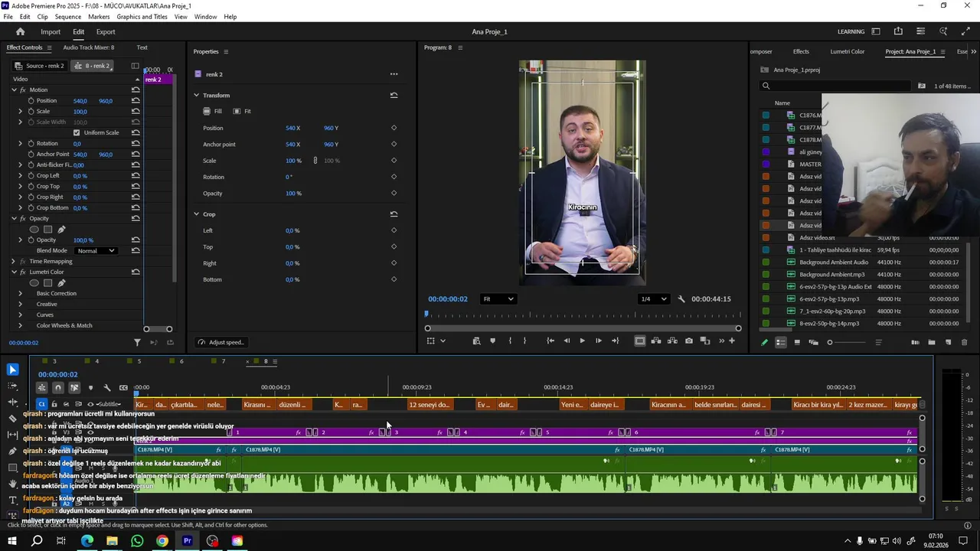Open the Blend Mode Normal dropdown
This screenshot has height=551, width=980.
(x=96, y=251)
